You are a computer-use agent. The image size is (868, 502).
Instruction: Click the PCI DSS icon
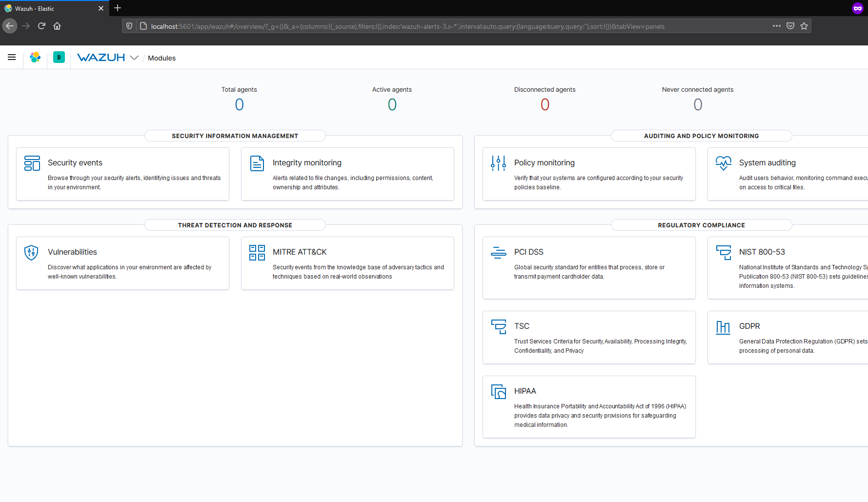tap(499, 253)
